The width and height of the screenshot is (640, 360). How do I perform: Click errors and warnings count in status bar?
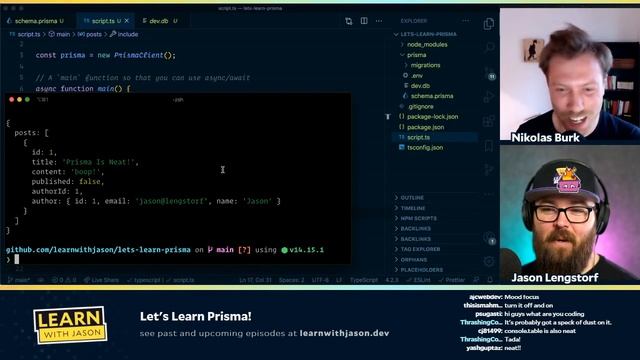click(x=64, y=280)
